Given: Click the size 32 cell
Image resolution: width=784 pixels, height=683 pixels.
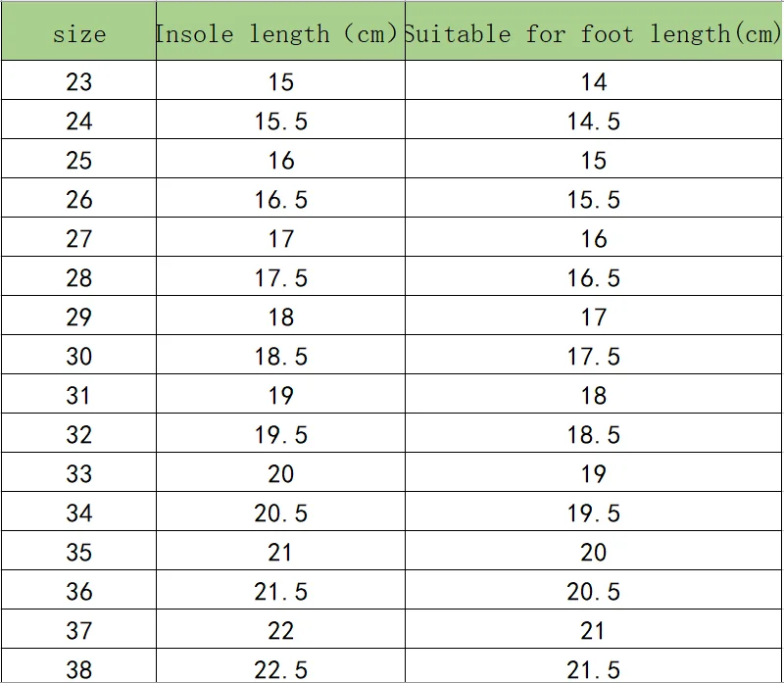Looking at the screenshot, I should pyautogui.click(x=79, y=434).
